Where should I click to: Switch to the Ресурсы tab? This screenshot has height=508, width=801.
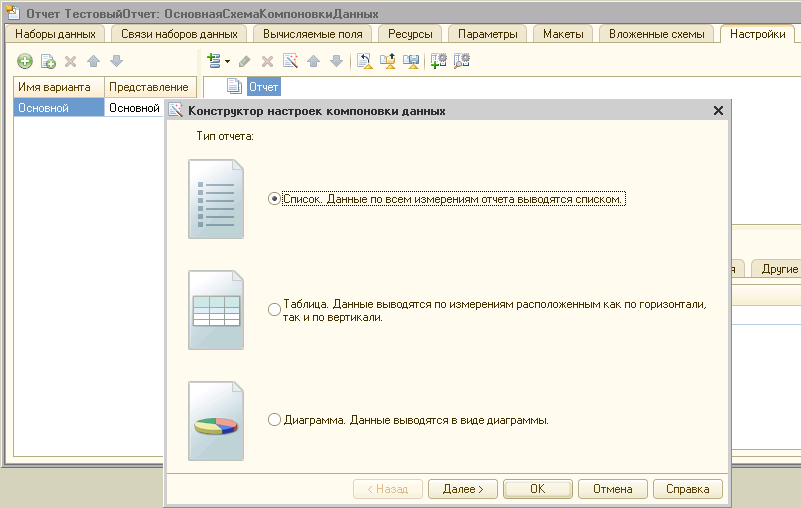(x=410, y=34)
